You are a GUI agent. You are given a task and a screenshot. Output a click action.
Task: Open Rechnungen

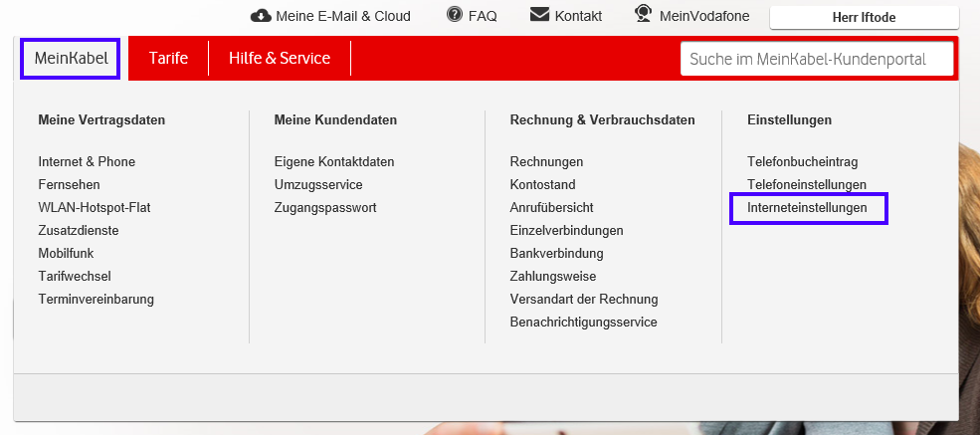pyautogui.click(x=546, y=162)
